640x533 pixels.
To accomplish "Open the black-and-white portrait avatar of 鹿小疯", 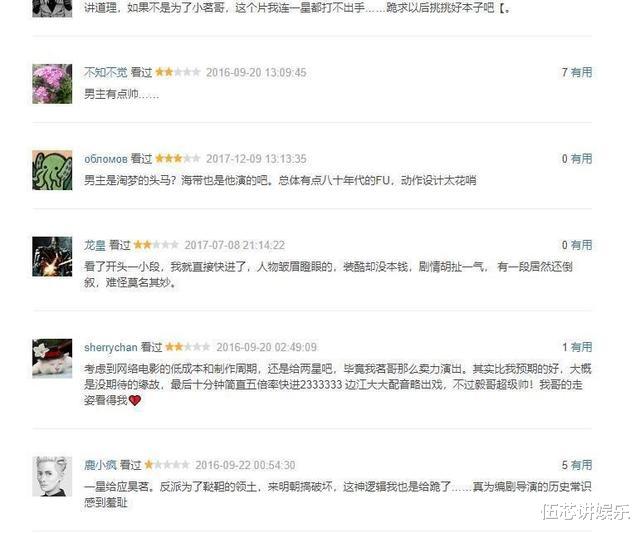I will pyautogui.click(x=52, y=476).
